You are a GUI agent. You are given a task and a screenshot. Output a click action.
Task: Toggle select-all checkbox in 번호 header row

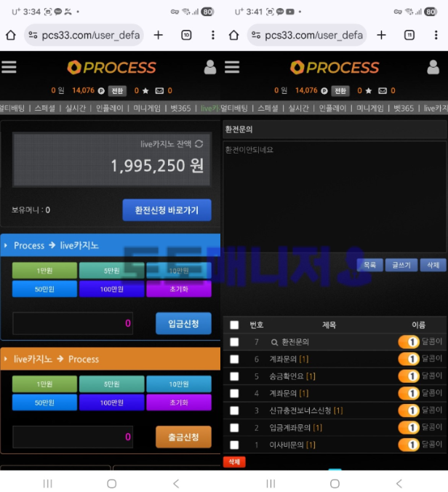(234, 325)
